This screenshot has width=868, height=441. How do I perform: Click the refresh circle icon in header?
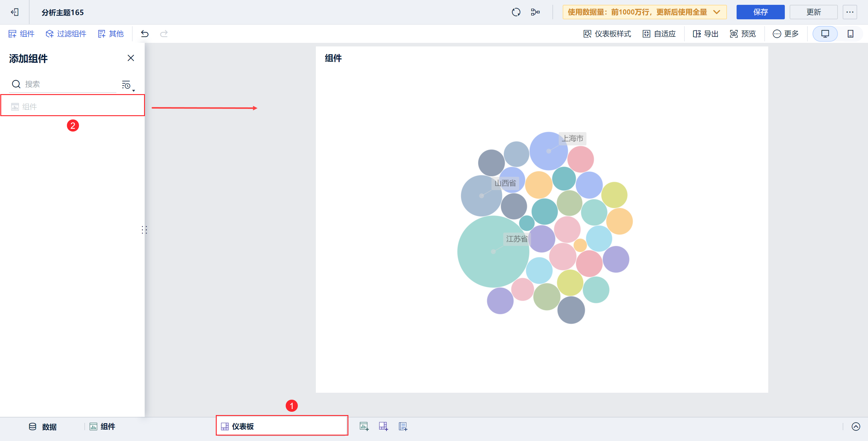click(516, 12)
